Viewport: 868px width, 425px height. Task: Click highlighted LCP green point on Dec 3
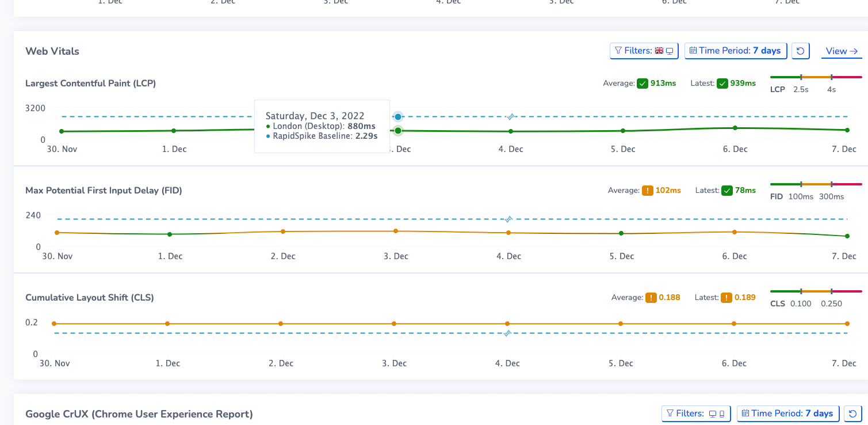[x=398, y=131]
